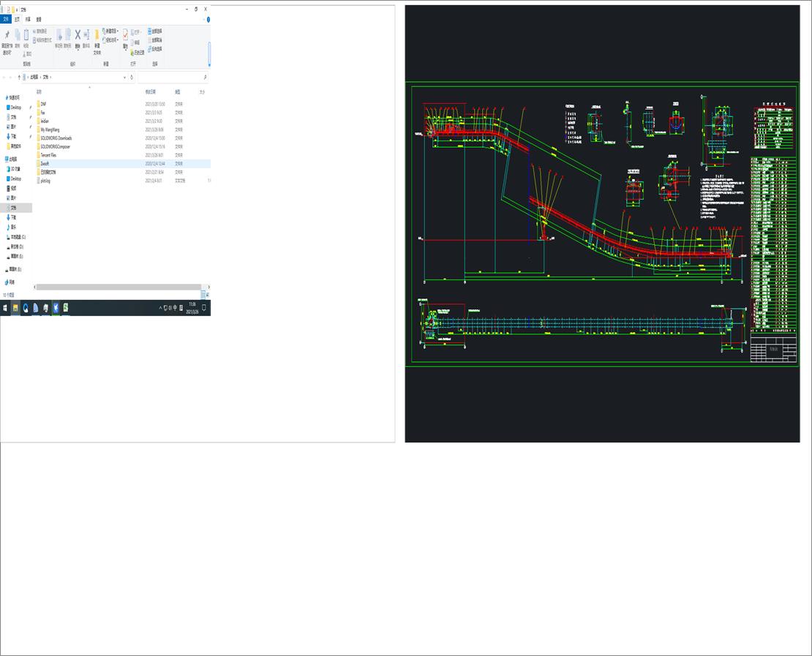Click the Paste shortcut ribbon command
The height and width of the screenshot is (656, 812).
pos(42,40)
